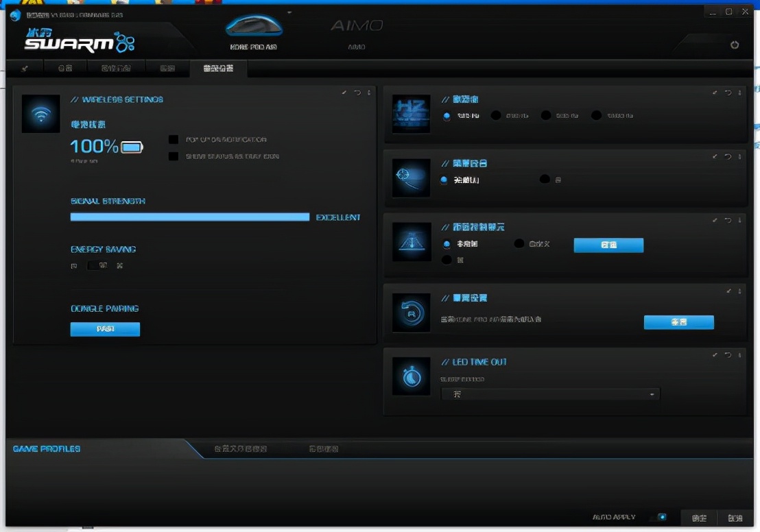Click the blue button in the reset panel
Screen dimensions: 760x532
(678, 322)
